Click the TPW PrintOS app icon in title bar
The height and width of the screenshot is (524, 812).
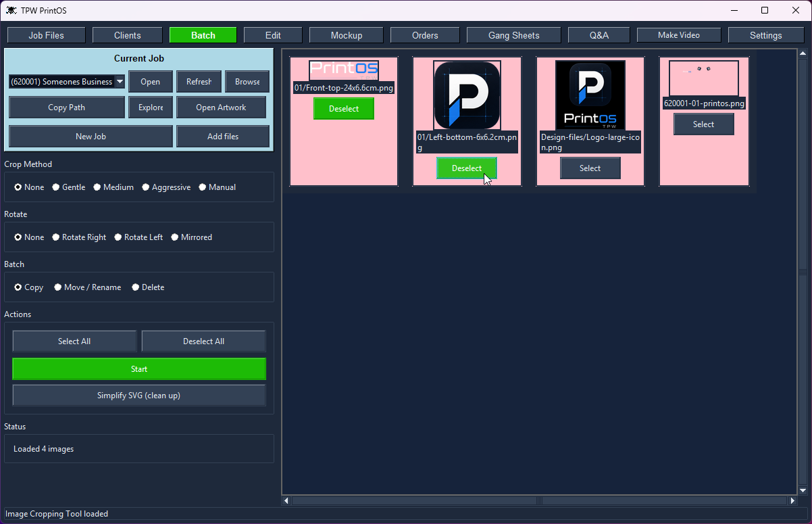pyautogui.click(x=11, y=10)
